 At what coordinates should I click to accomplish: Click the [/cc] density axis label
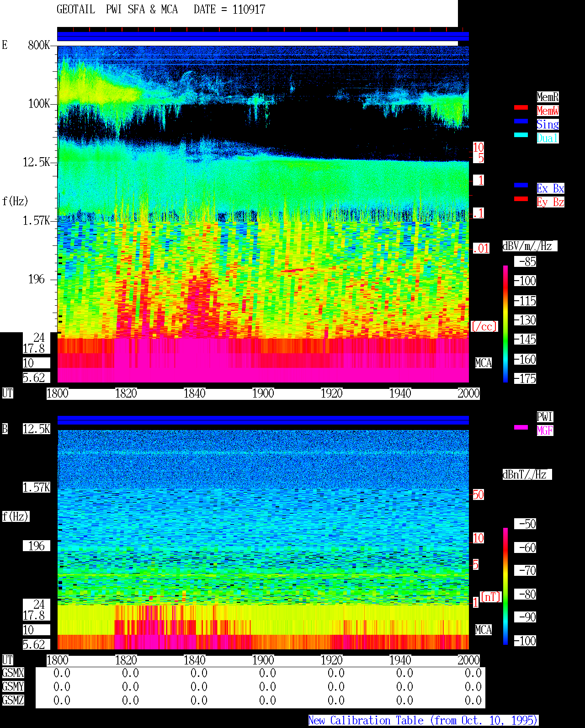[x=484, y=326]
